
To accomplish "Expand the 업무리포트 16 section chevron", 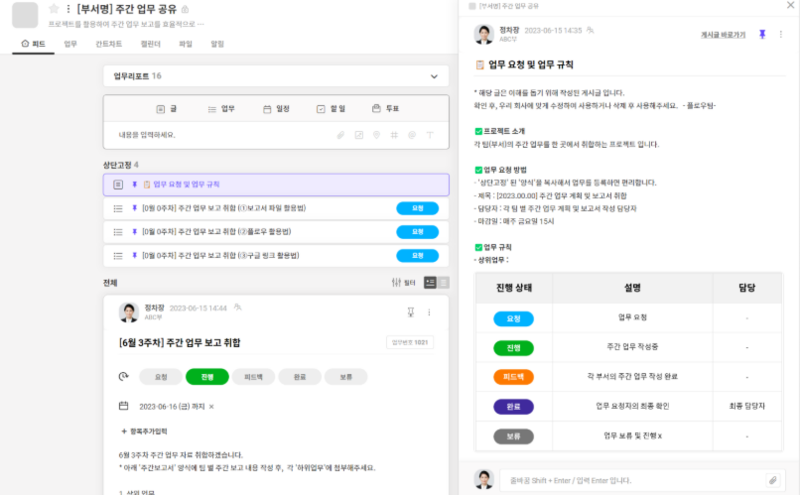I will [x=434, y=77].
